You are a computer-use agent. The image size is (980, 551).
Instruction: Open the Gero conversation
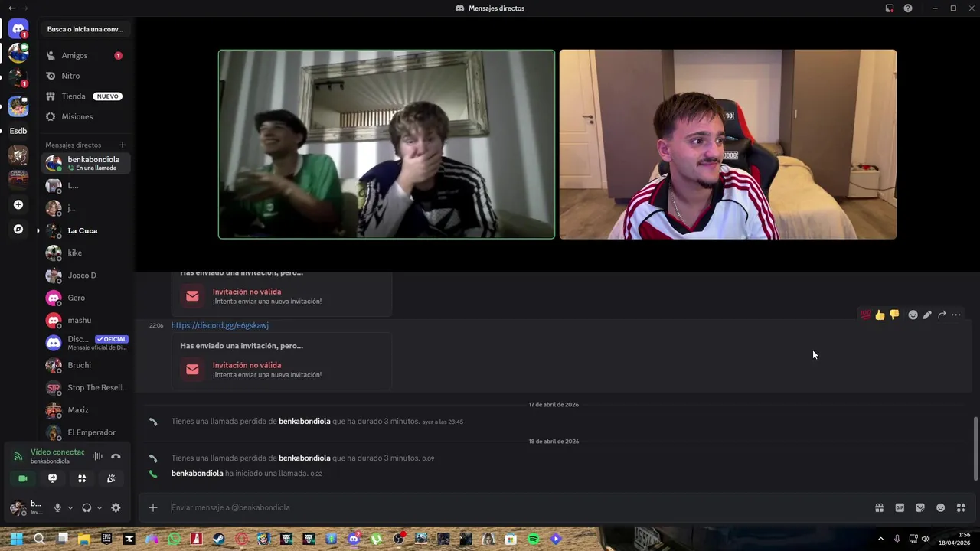pos(86,298)
